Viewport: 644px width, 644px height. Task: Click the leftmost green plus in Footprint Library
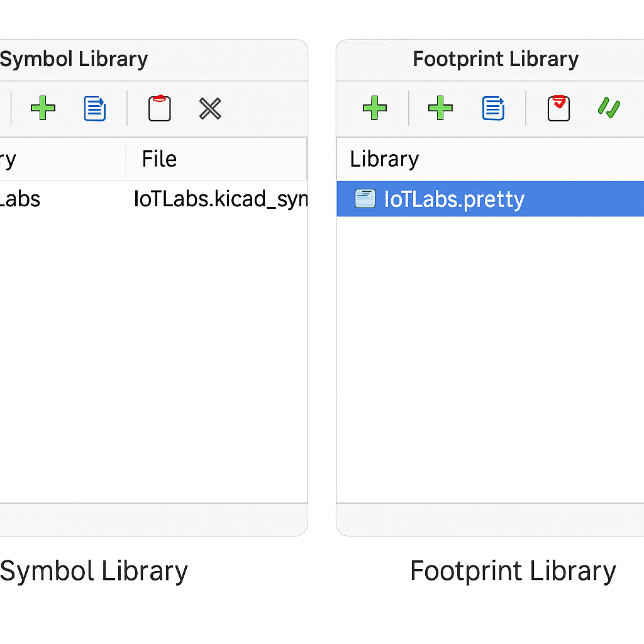coord(375,108)
